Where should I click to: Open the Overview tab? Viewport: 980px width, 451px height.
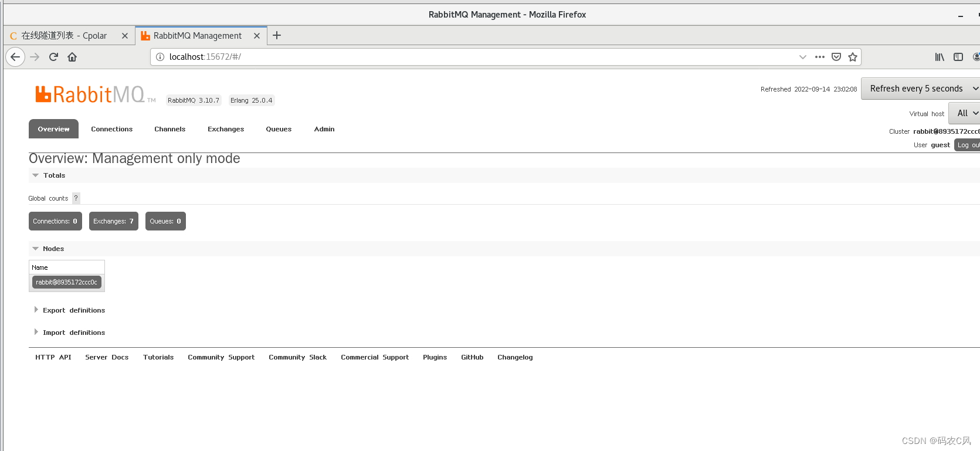[x=53, y=129]
